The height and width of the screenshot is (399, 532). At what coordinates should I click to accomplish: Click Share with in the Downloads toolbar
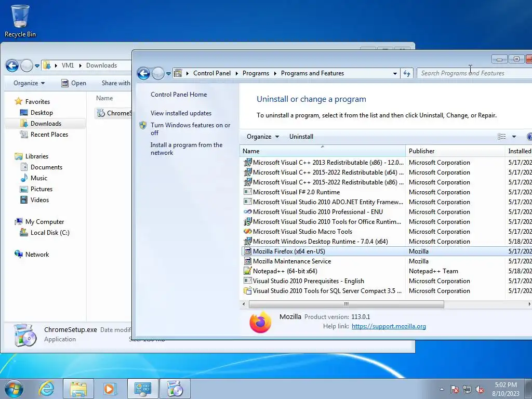coord(116,83)
